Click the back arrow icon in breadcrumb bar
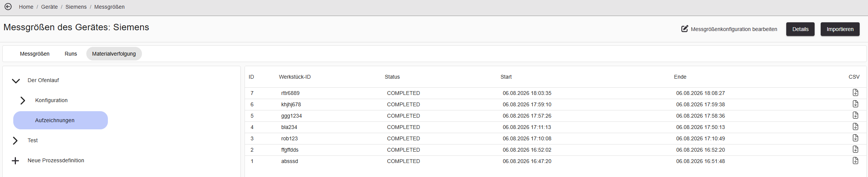The image size is (868, 177). click(x=8, y=7)
